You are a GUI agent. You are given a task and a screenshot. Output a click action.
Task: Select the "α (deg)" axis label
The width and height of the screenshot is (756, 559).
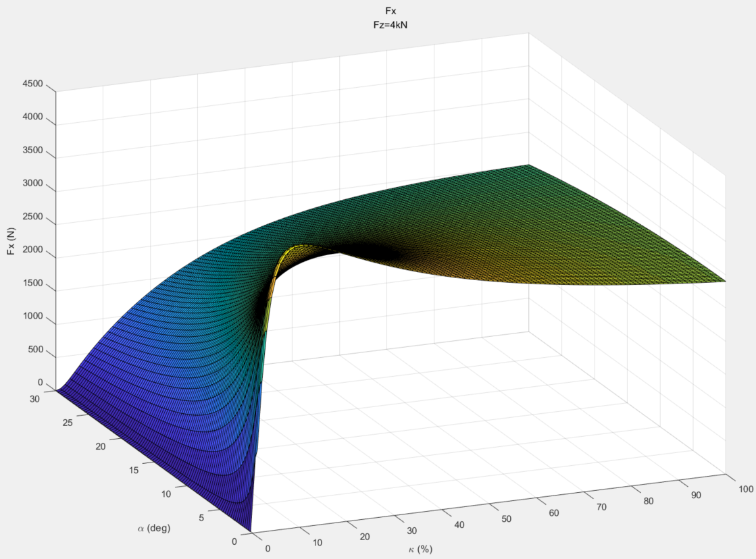[x=154, y=528]
